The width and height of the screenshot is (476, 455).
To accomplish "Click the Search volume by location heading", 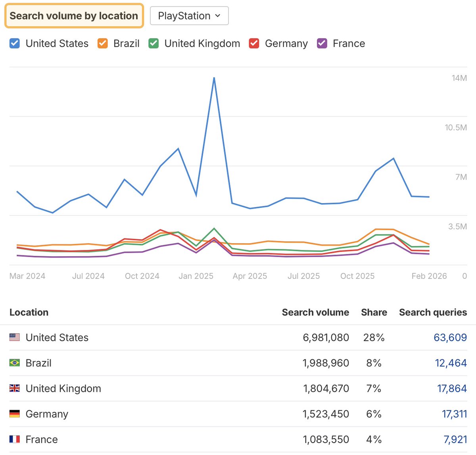I will (74, 16).
